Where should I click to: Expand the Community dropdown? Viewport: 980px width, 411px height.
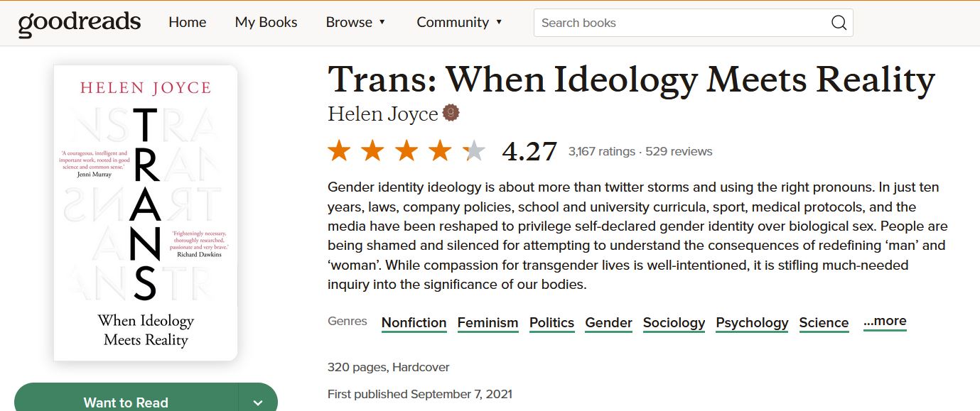click(459, 22)
